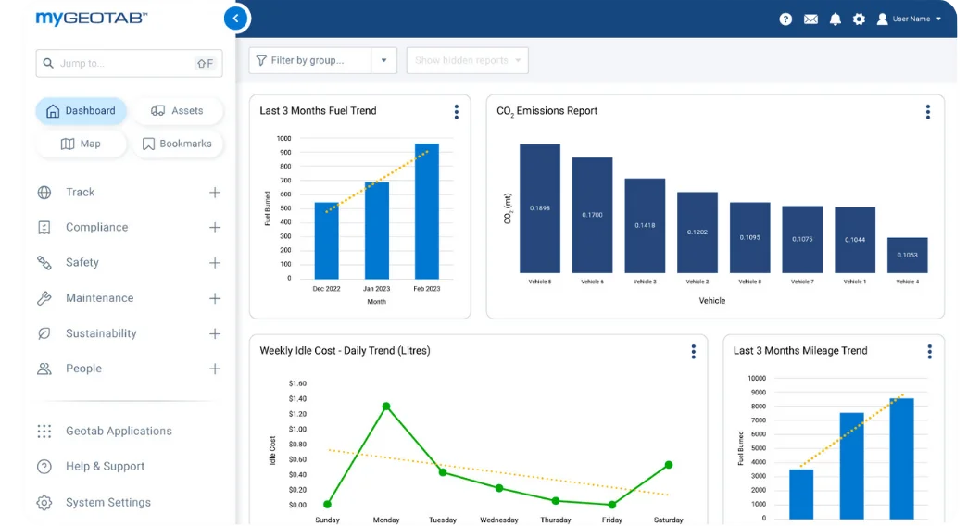Collapse the sidebar with the arrow button
980x526 pixels.
coord(236,18)
